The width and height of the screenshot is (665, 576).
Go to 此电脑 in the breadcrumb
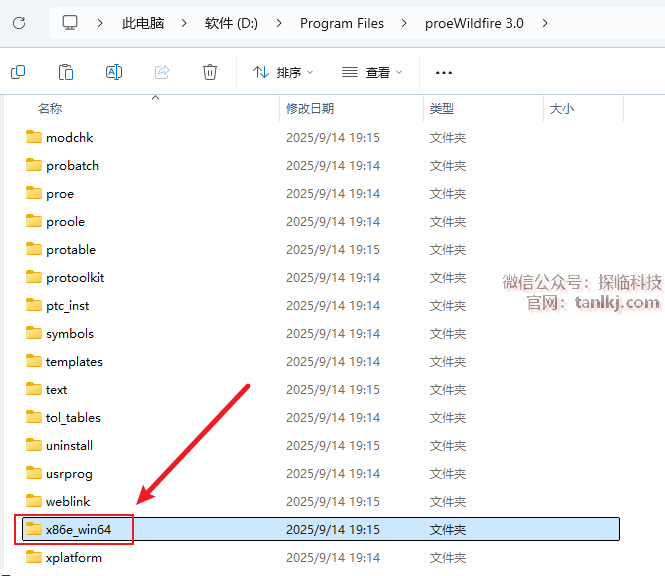(143, 23)
